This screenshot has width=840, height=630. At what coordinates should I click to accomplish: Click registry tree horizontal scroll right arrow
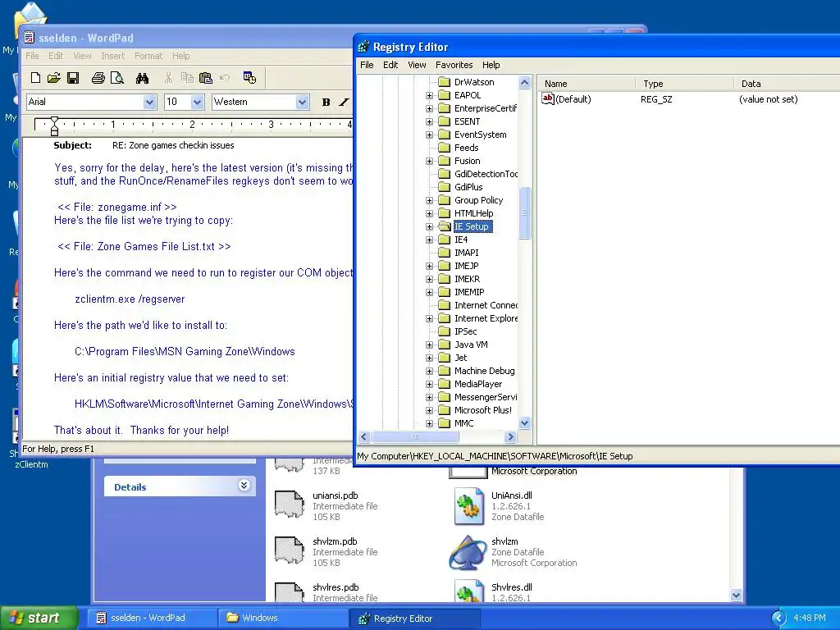coord(510,437)
